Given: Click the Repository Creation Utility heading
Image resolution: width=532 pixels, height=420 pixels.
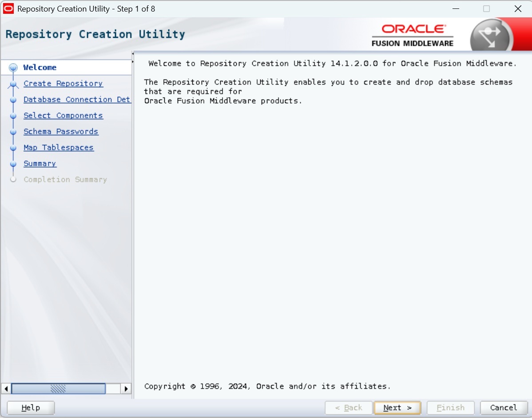Looking at the screenshot, I should click(95, 34).
